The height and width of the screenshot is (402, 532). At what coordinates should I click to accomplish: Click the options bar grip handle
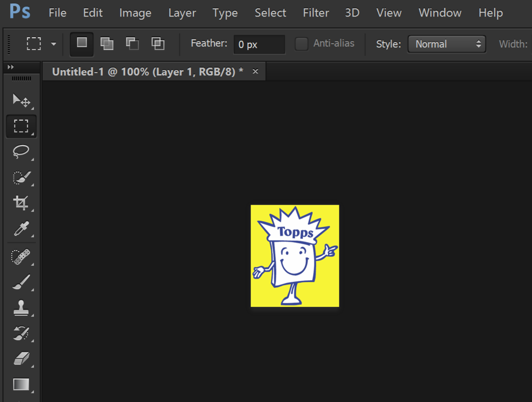(9, 44)
